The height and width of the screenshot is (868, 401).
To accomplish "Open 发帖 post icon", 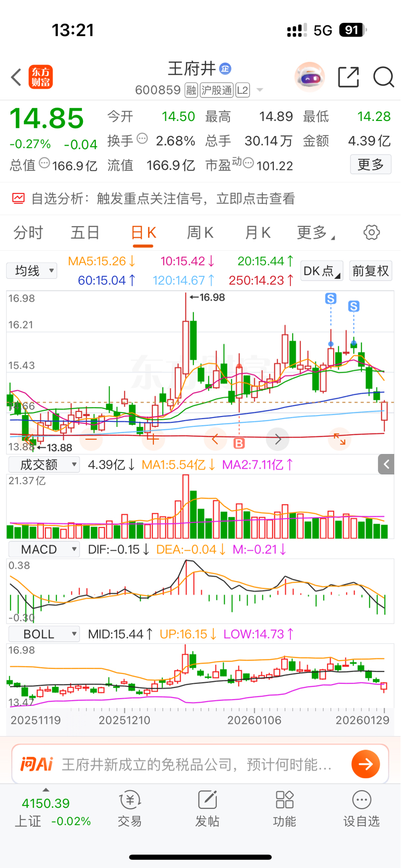I will coord(207,800).
